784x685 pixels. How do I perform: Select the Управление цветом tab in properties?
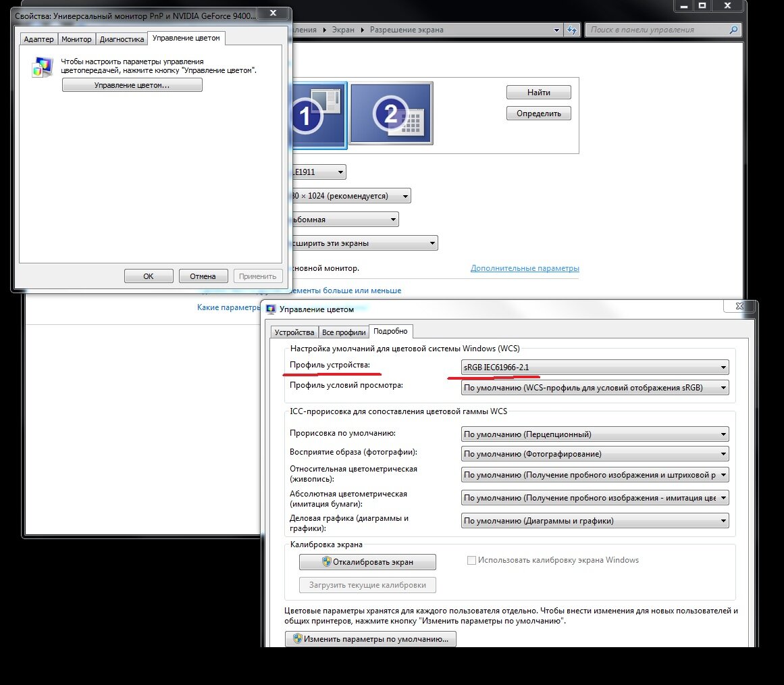(x=186, y=38)
